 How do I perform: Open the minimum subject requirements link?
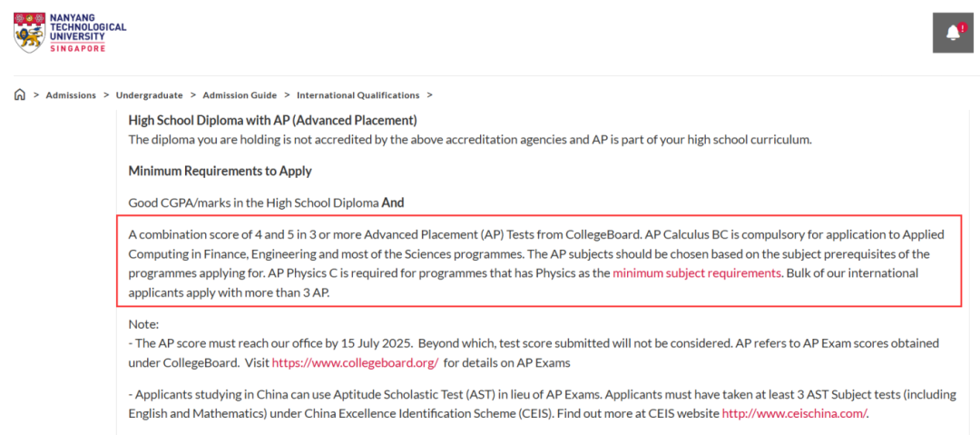[x=697, y=272]
